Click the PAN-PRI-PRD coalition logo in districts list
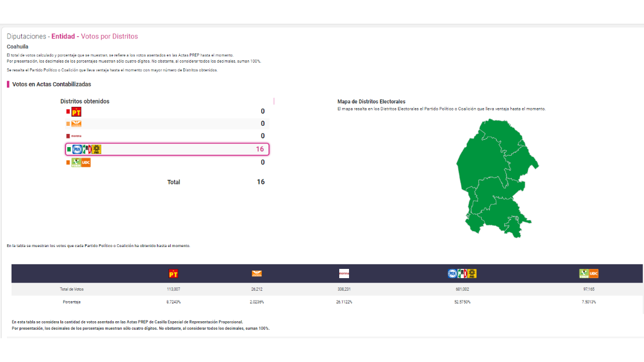This screenshot has height=362, width=644. pyautogui.click(x=87, y=149)
